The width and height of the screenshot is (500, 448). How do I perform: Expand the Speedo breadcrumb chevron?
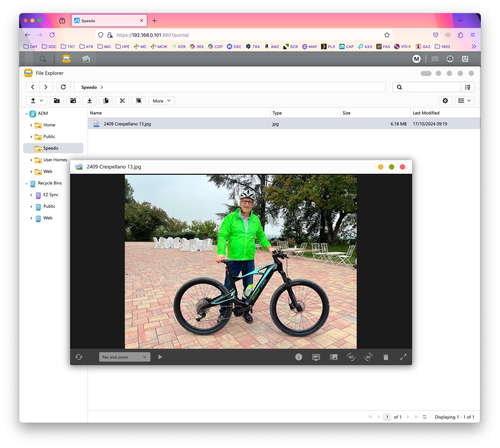click(102, 87)
